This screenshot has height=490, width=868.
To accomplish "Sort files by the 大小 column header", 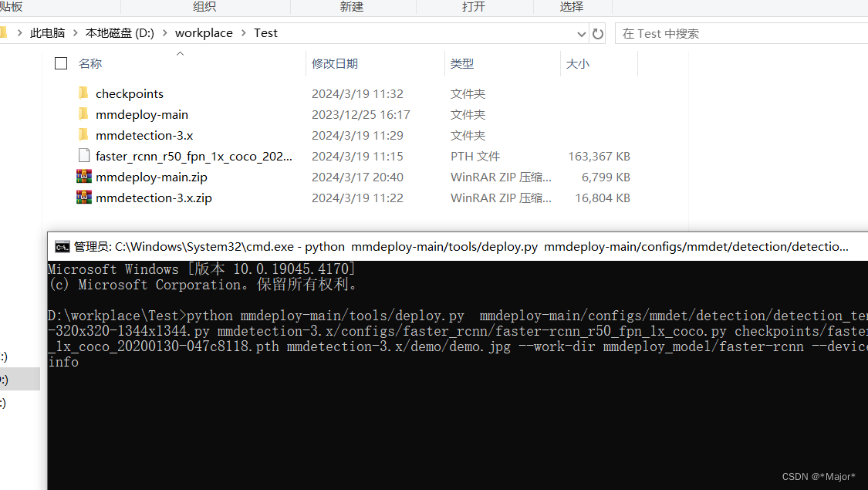I will tap(578, 63).
